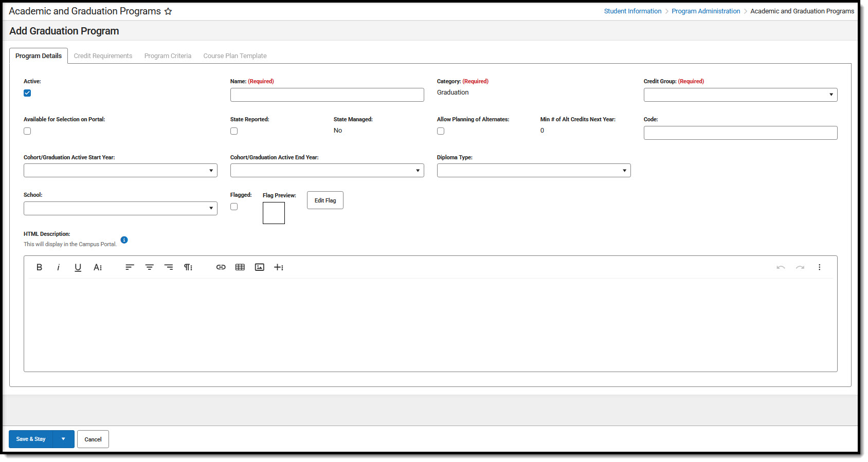Align text left in the editor

point(130,267)
